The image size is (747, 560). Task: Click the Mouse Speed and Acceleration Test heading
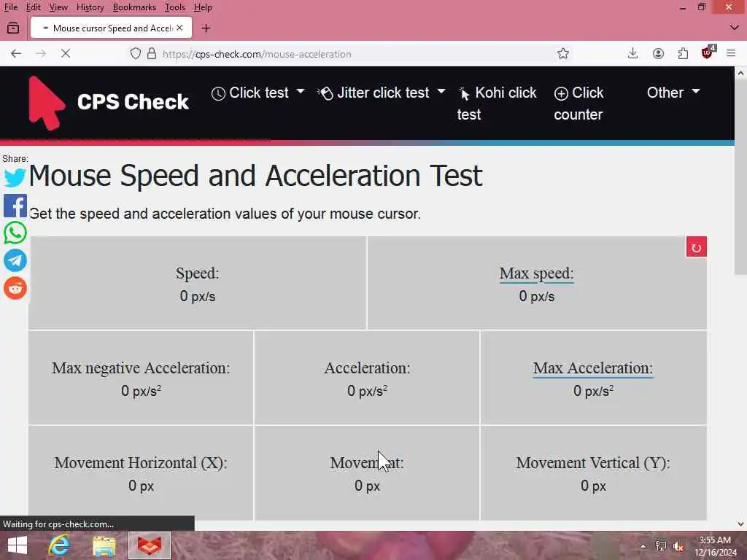[255, 176]
